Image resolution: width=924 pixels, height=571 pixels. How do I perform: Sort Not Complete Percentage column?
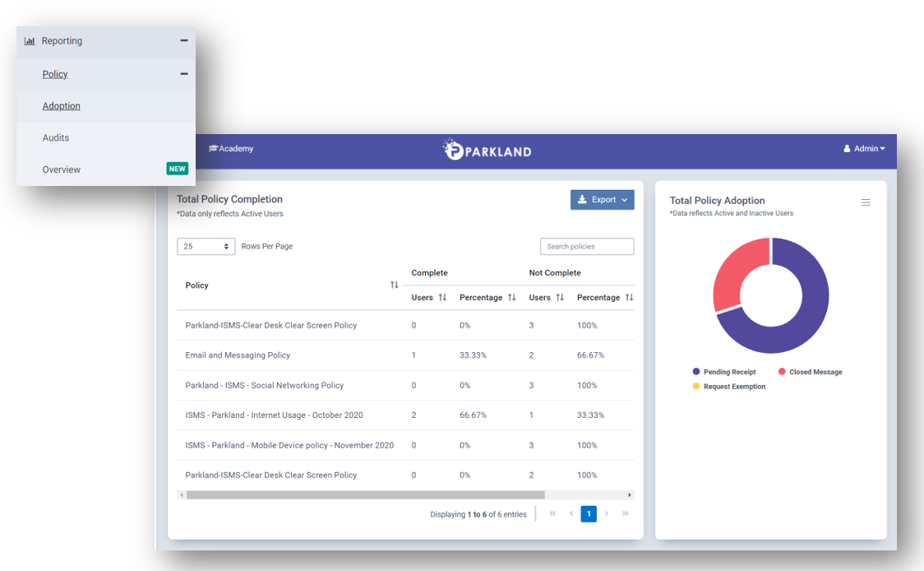coord(629,298)
